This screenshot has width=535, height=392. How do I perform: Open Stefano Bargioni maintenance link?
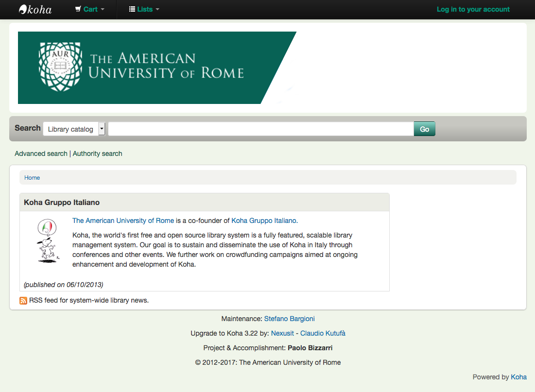(x=289, y=319)
